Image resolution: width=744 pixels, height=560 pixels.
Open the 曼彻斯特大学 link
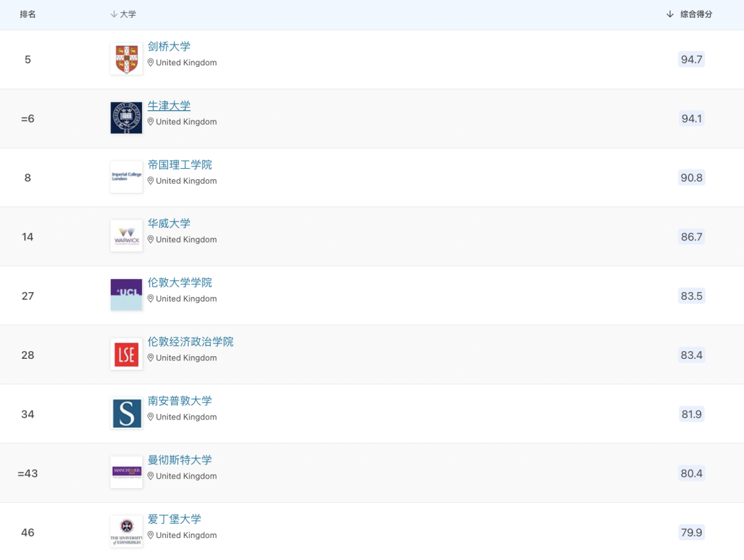pos(180,460)
